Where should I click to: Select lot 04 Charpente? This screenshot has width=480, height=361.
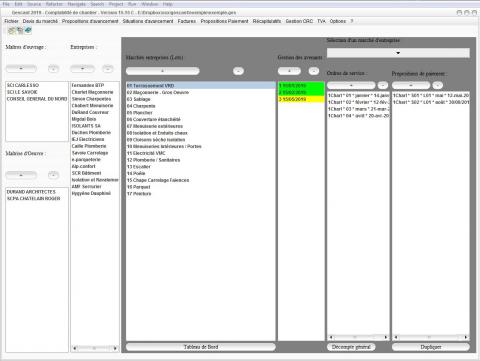point(201,106)
